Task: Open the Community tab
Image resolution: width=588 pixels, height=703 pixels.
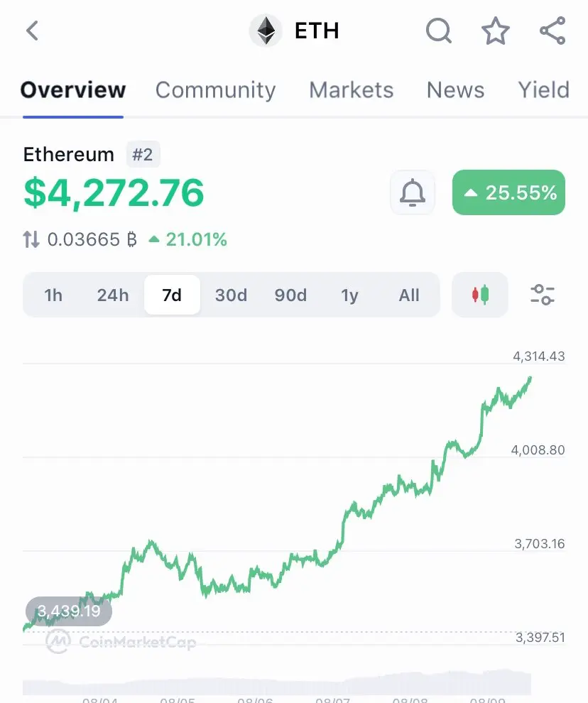Action: click(215, 90)
